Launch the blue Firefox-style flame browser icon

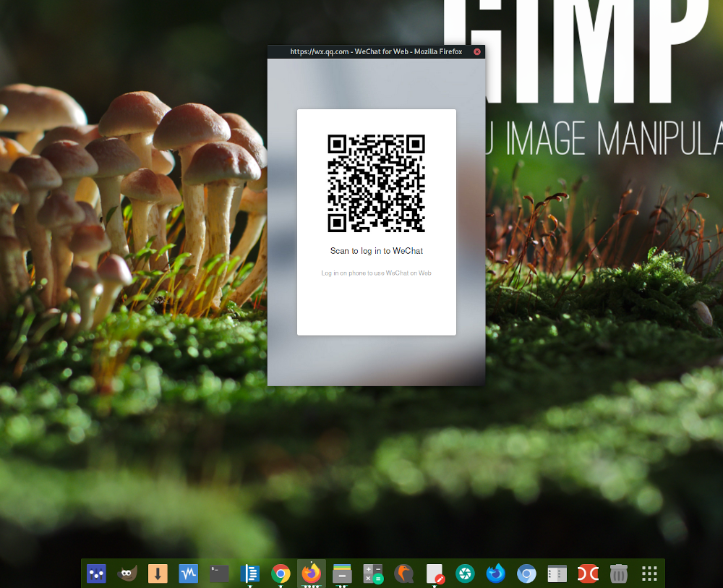(495, 574)
